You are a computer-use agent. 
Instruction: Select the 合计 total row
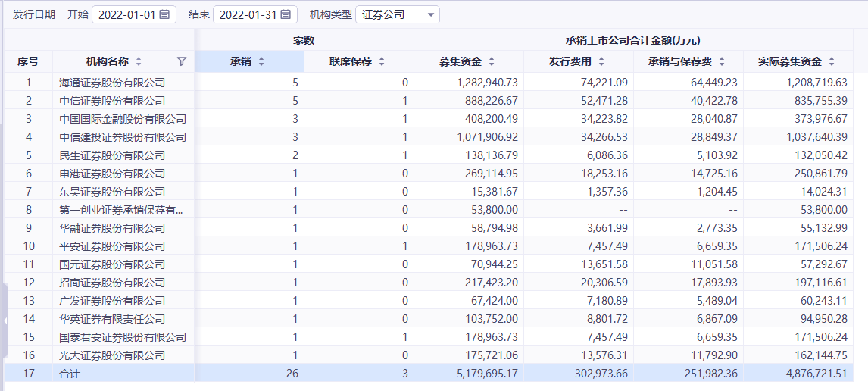tap(70, 373)
